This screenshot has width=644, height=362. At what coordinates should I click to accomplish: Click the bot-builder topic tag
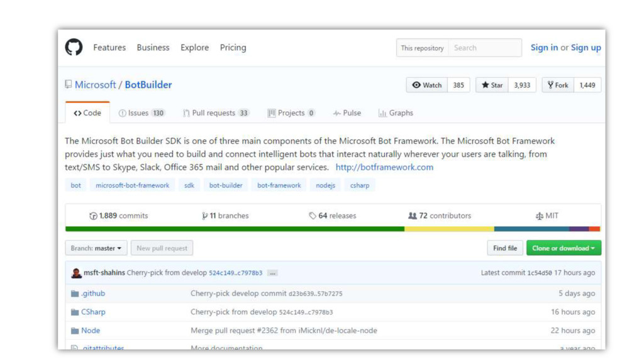[226, 185]
